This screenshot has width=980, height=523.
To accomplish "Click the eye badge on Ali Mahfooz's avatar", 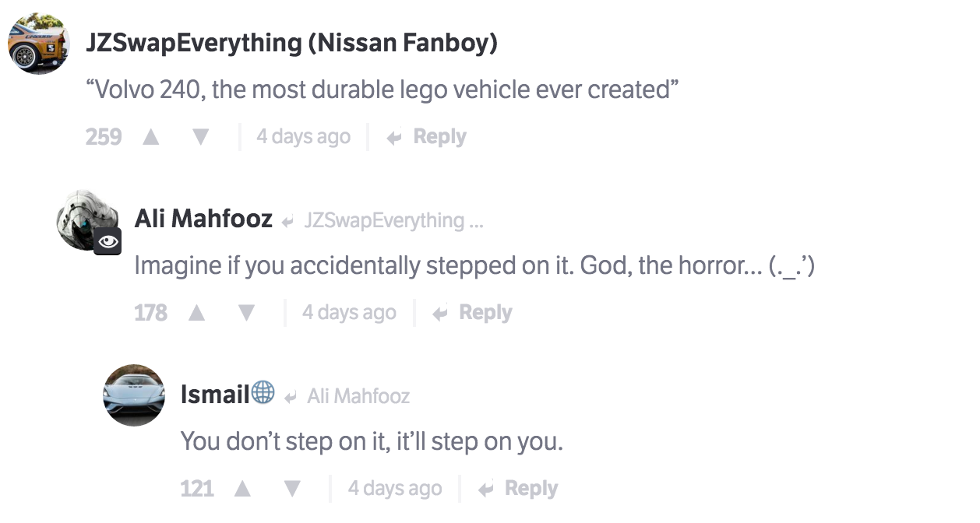I will point(108,242).
